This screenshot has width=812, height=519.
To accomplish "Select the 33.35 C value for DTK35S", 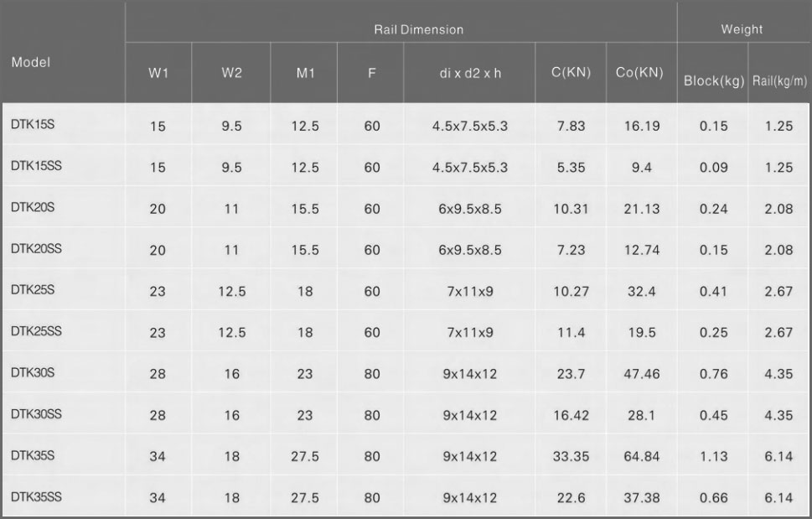I will [x=572, y=456].
